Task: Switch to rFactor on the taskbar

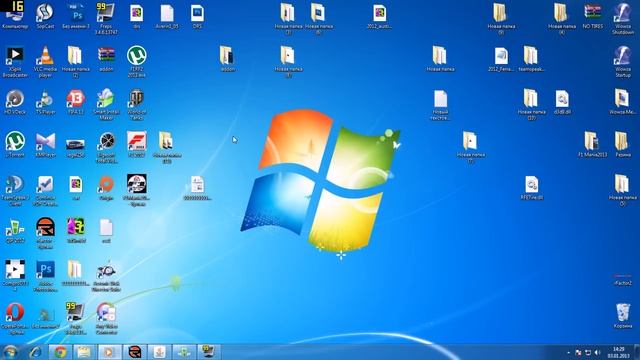Action: tap(134, 352)
